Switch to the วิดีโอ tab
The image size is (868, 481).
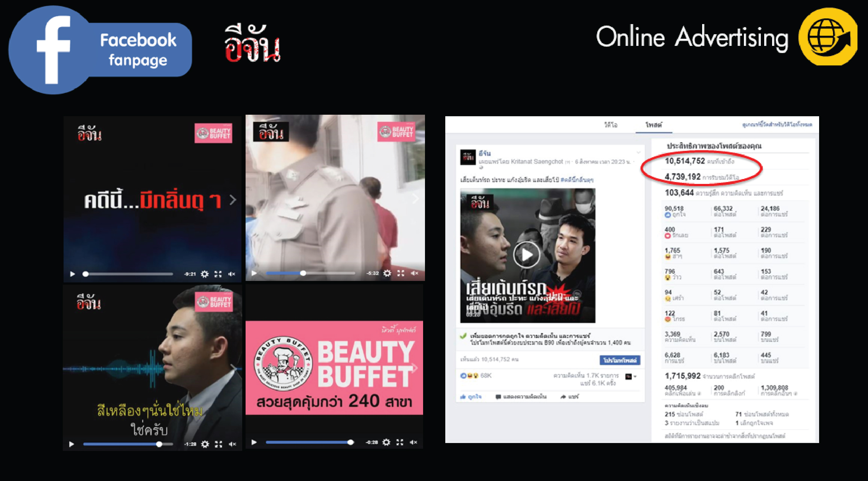(x=611, y=125)
